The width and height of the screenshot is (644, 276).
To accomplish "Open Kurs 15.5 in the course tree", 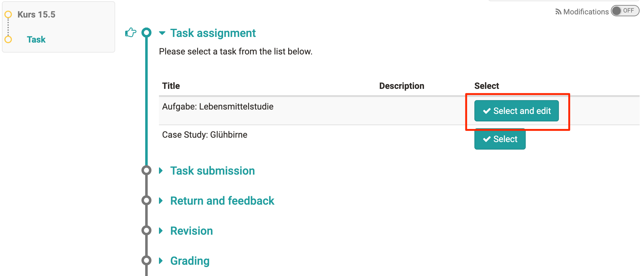I will [x=36, y=14].
